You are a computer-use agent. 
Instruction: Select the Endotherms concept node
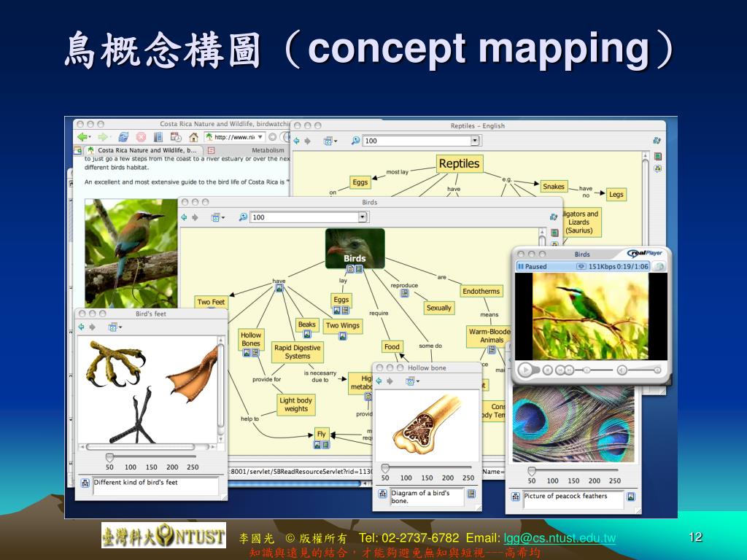pos(481,292)
